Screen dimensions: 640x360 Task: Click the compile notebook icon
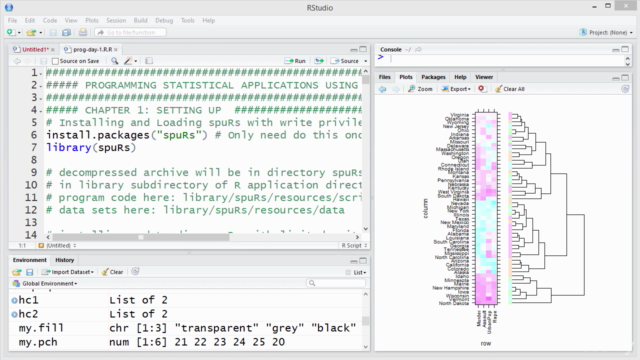[x=149, y=61]
